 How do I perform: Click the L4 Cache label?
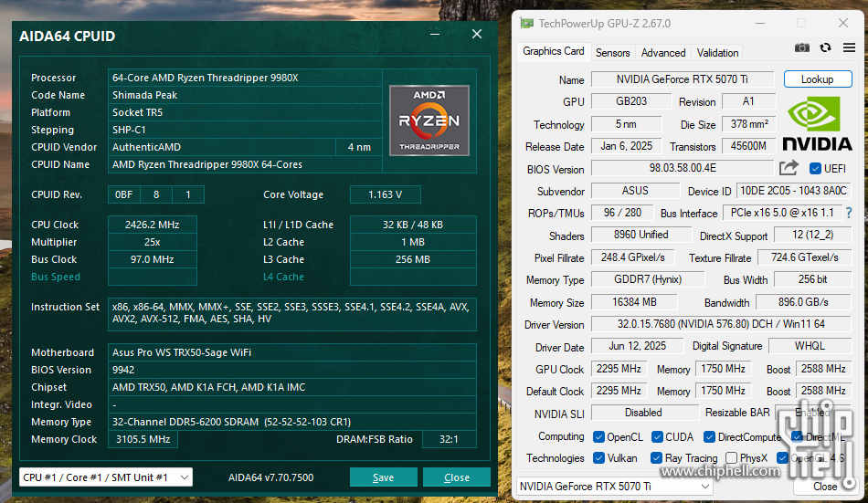click(x=283, y=277)
